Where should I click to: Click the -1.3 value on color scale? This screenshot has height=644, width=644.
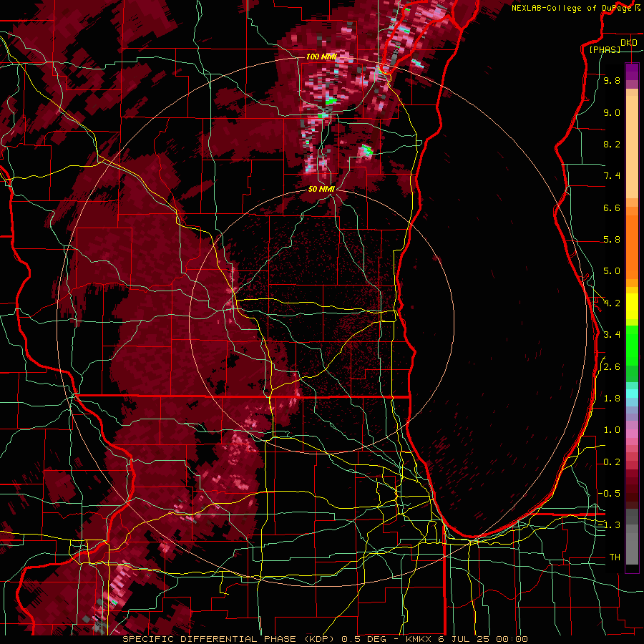click(x=610, y=525)
